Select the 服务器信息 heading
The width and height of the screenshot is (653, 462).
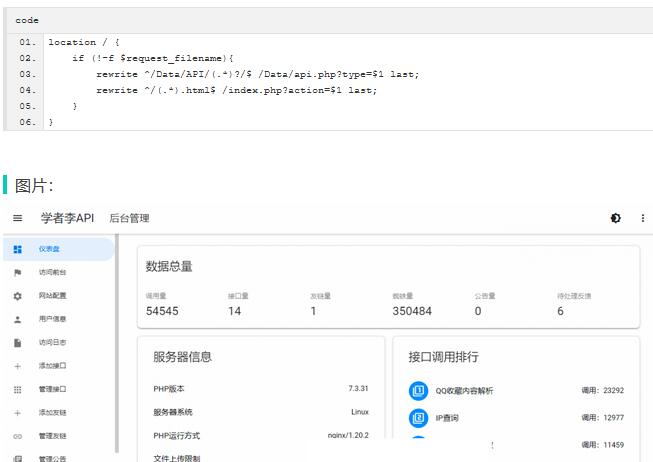pos(182,357)
